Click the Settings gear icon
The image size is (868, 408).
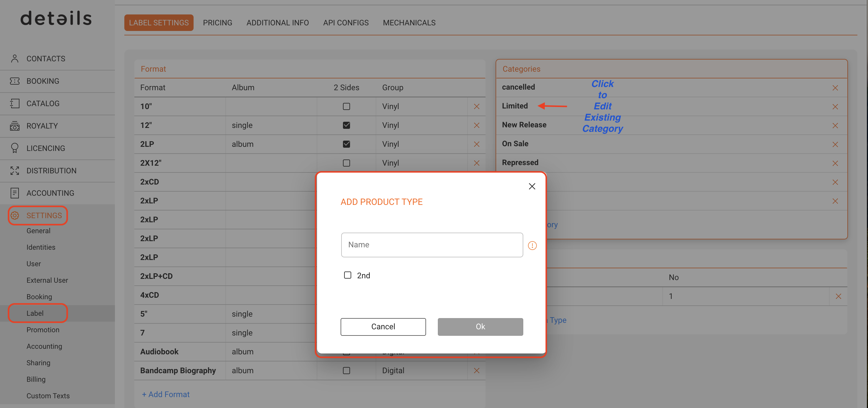point(14,215)
